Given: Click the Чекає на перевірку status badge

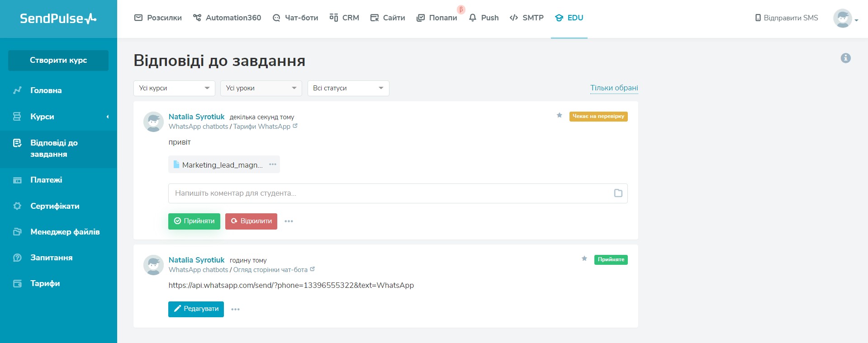Looking at the screenshot, I should (598, 117).
